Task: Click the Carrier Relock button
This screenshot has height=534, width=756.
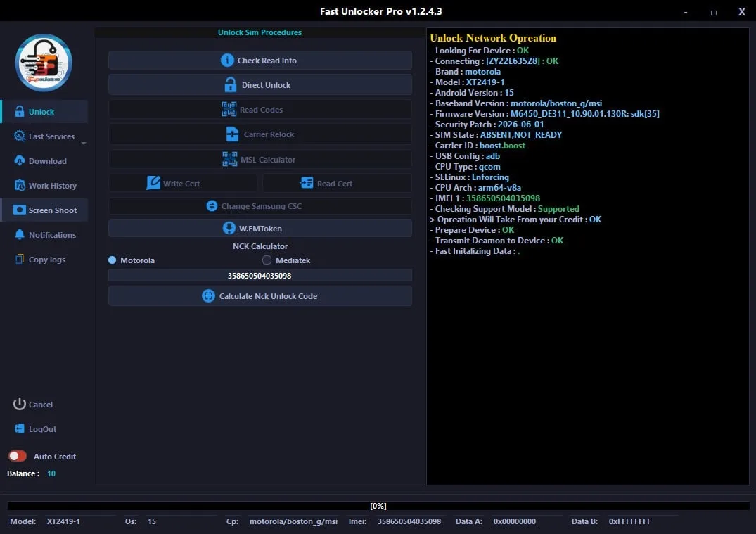Action: click(x=260, y=134)
